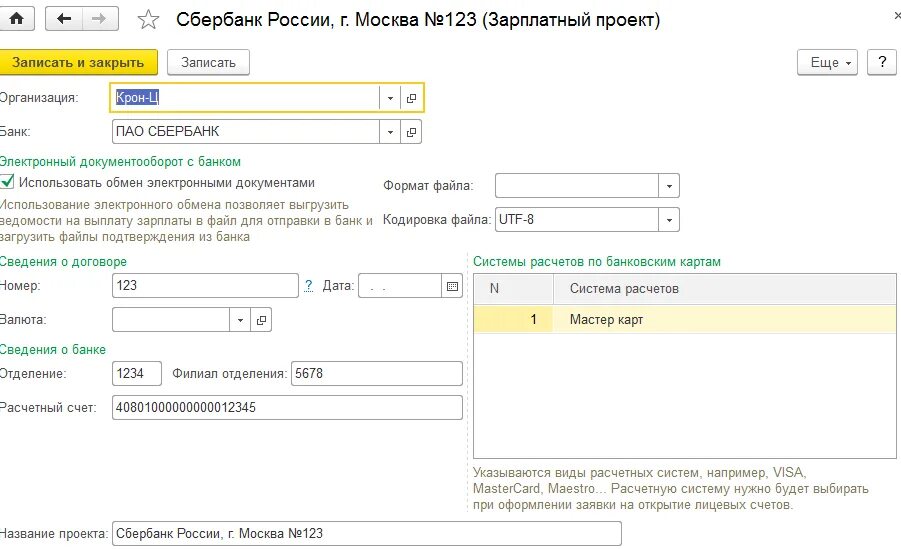This screenshot has width=901, height=549.
Task: Open the Еще menu
Action: click(827, 62)
